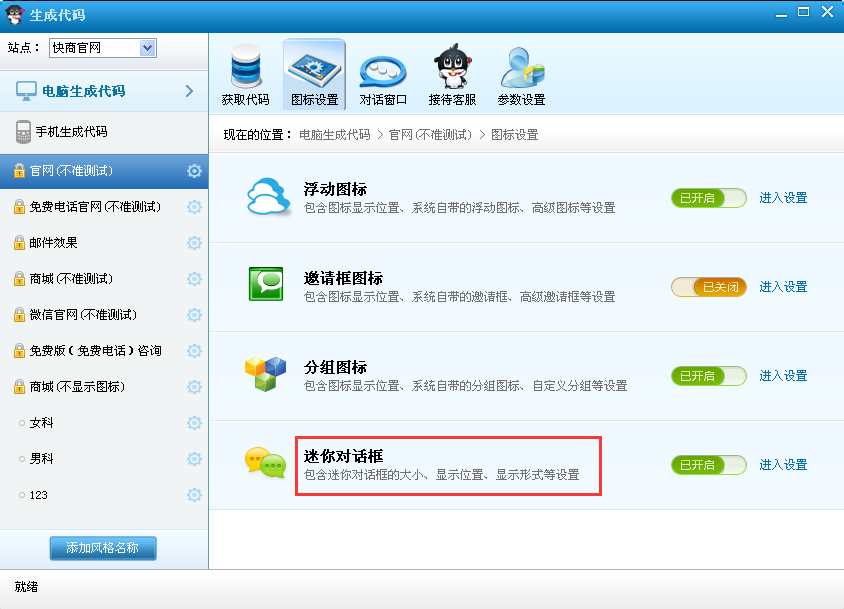The image size is (844, 609).
Task: Open the 获取代码 toolbar icon
Action: (245, 75)
